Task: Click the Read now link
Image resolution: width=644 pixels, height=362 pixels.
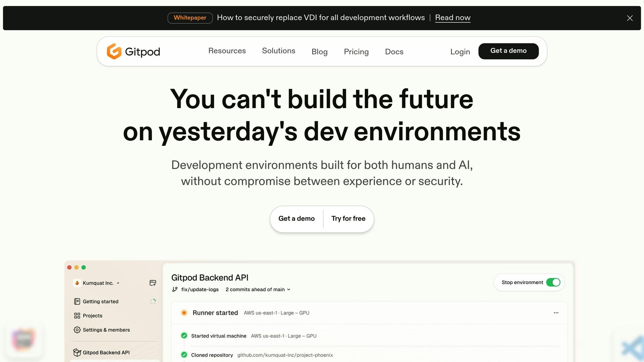Action: tap(452, 18)
